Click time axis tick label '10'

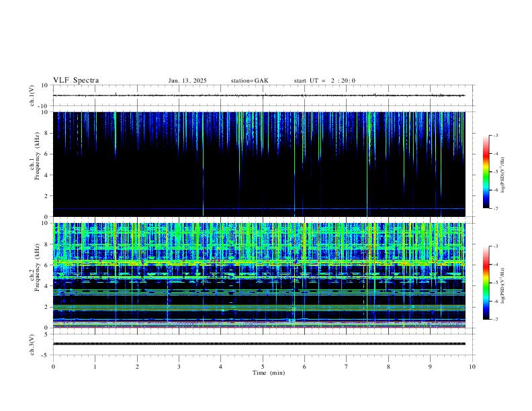(472, 367)
